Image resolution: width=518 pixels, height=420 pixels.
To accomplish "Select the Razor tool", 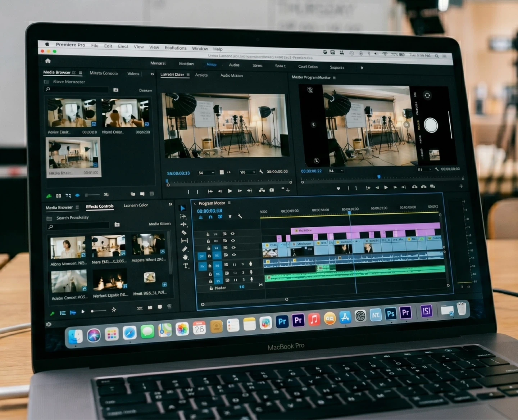I will tap(184, 232).
